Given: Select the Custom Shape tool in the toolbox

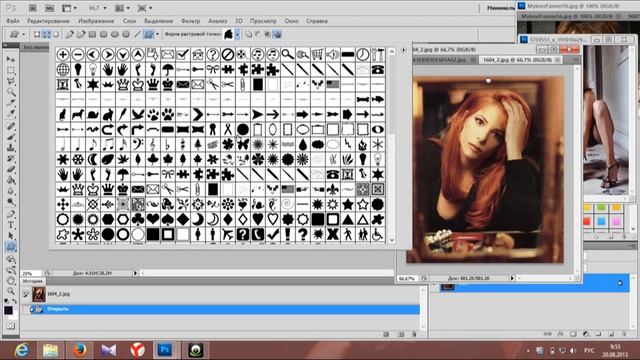Looking at the screenshot, I should pyautogui.click(x=11, y=247).
